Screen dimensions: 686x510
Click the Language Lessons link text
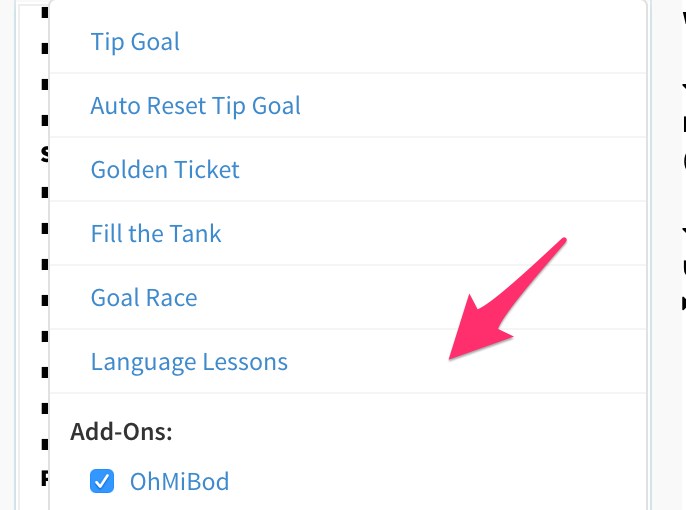pos(189,362)
